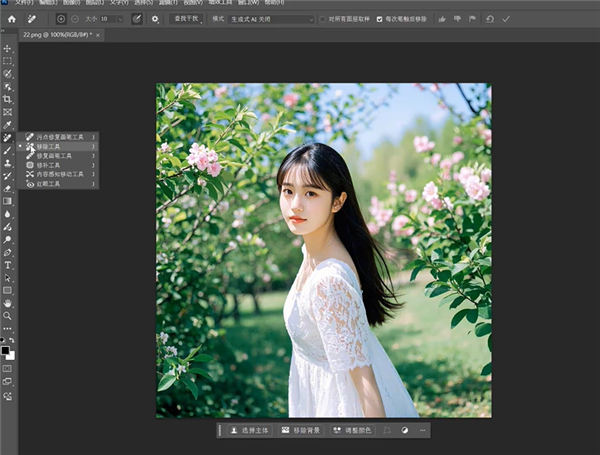This screenshot has width=600, height=455.
Task: Select the Gradient tool
Action: point(7,201)
